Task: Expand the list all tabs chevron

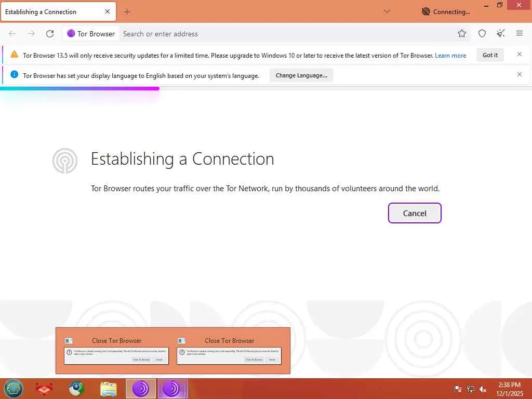Action: (x=387, y=11)
